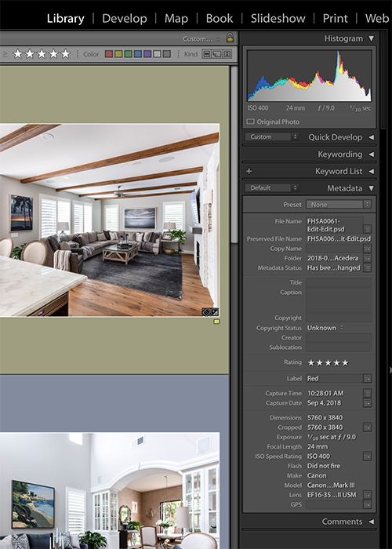Click the right panel collapse arrow at edge
Screen dimensions: 392x549
click(x=390, y=370)
